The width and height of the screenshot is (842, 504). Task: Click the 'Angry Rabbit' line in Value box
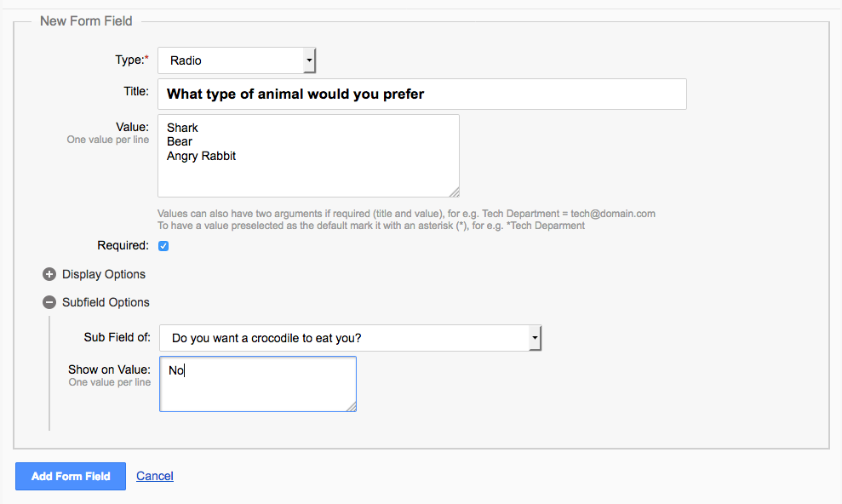tap(201, 156)
